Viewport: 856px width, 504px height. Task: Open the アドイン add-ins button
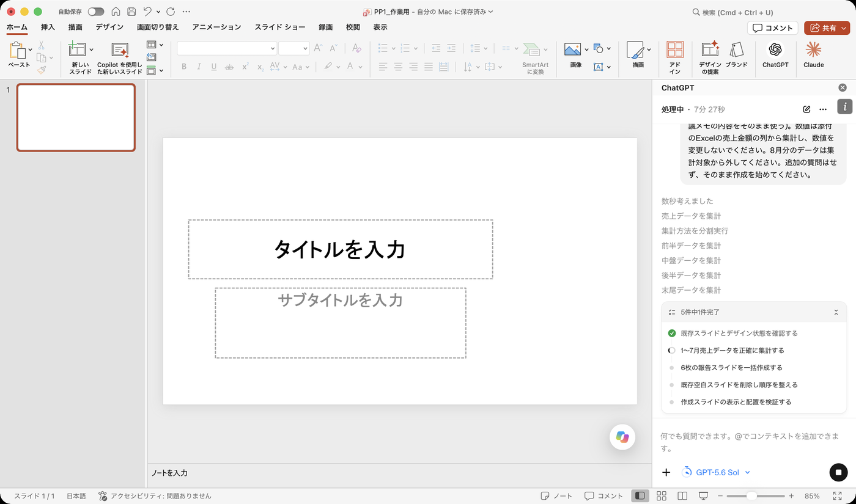coord(675,57)
